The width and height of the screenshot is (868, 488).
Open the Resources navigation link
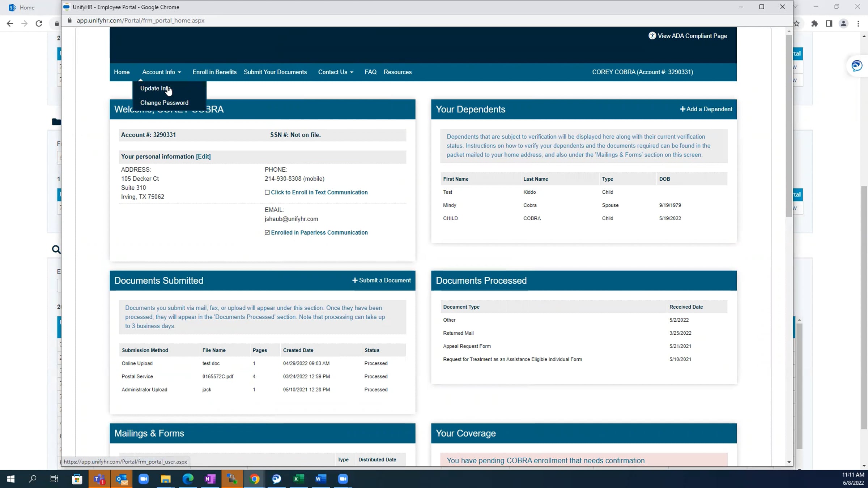[x=397, y=72]
